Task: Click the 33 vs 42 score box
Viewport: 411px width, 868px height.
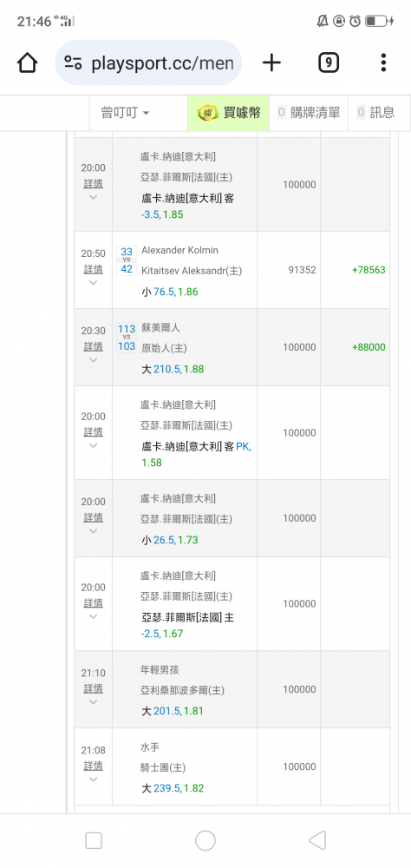Action: 127,260
